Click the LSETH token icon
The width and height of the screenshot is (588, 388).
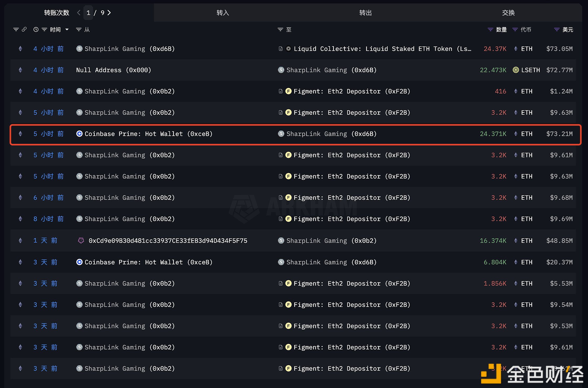pos(516,70)
